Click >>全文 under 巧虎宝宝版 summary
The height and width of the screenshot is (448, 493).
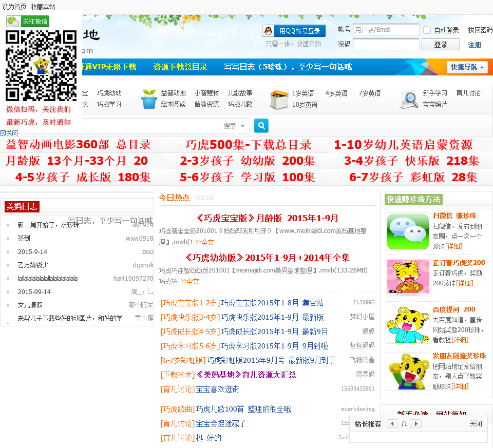[204, 242]
